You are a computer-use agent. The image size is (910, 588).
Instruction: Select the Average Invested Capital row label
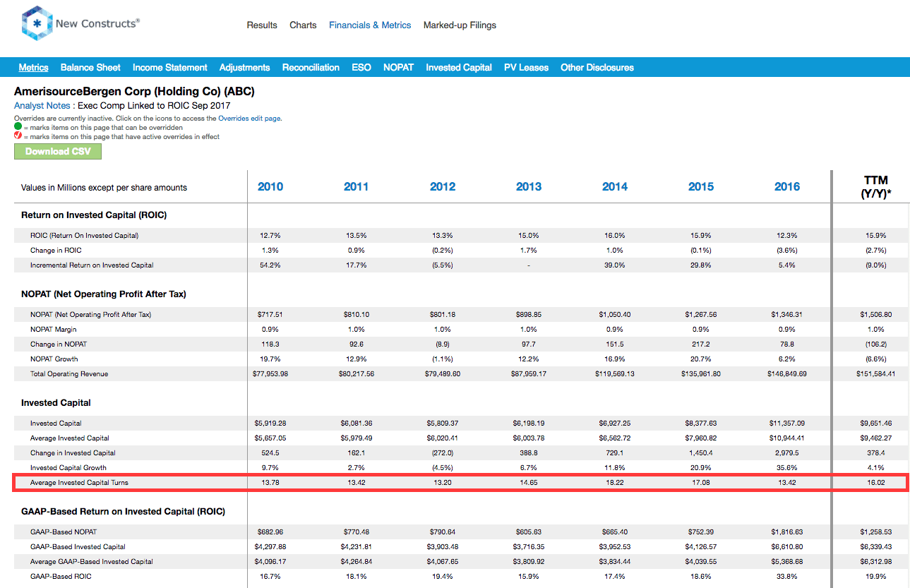70,438
